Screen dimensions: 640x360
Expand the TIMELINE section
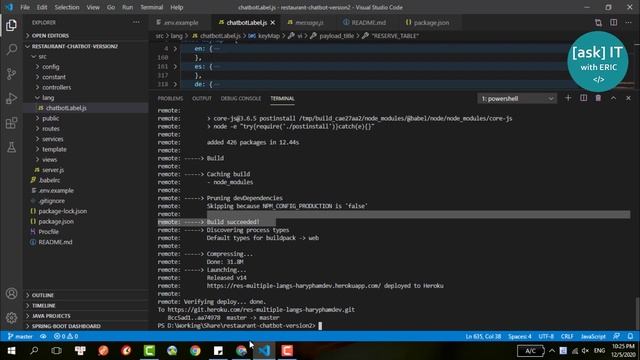point(86,305)
